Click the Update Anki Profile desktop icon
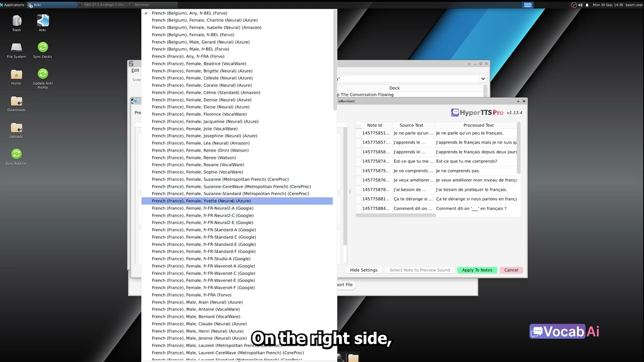This screenshot has width=644, height=362. coord(43,79)
